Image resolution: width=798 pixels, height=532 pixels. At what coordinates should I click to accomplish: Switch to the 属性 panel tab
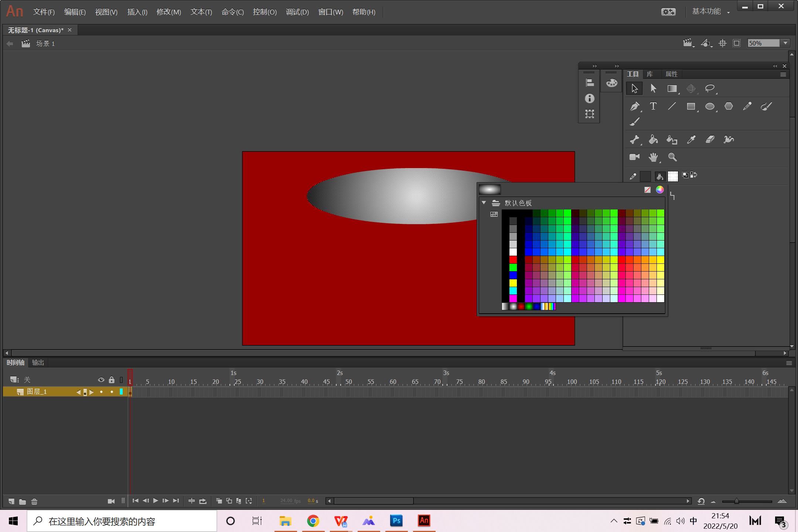tap(671, 74)
